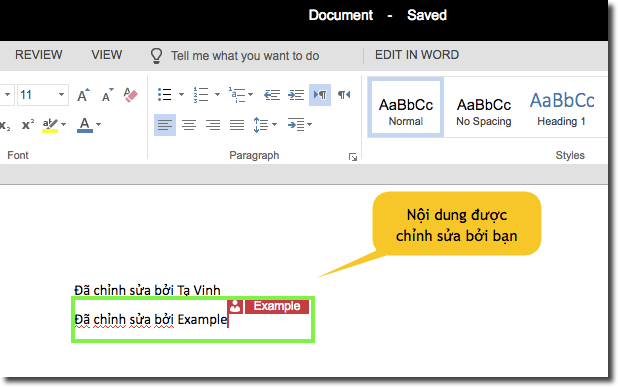Switch to the VIEW tab

107,55
